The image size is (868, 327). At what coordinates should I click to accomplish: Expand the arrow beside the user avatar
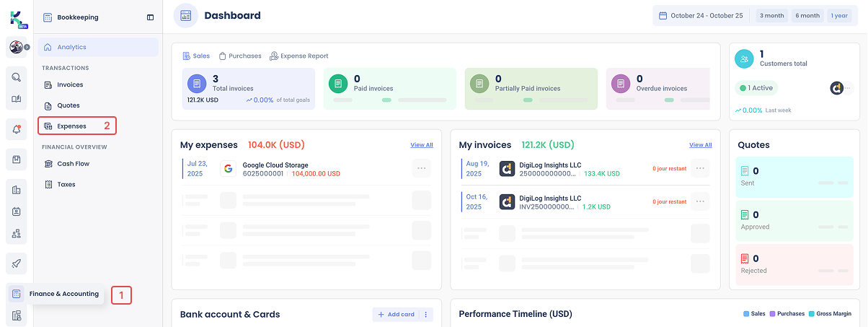[27, 47]
